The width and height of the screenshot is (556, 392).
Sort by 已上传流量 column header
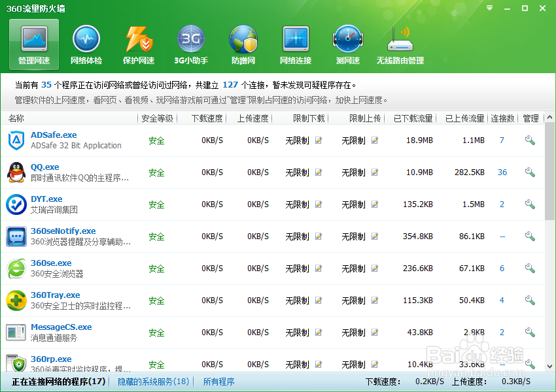click(465, 118)
